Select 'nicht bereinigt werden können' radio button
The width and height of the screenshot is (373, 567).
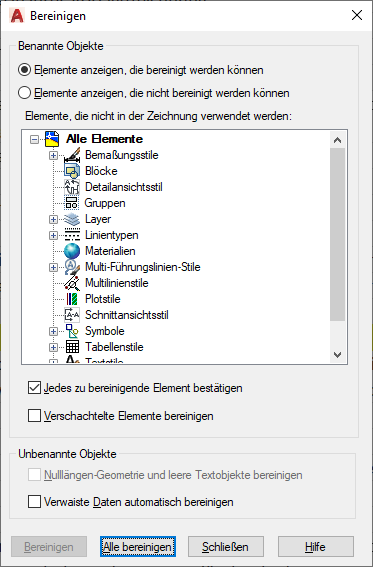tap(24, 93)
